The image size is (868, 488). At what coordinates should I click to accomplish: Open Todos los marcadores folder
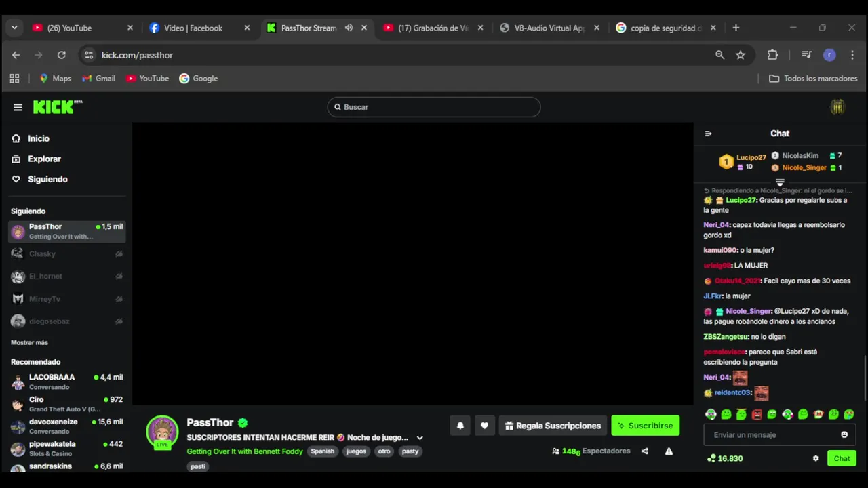point(813,79)
